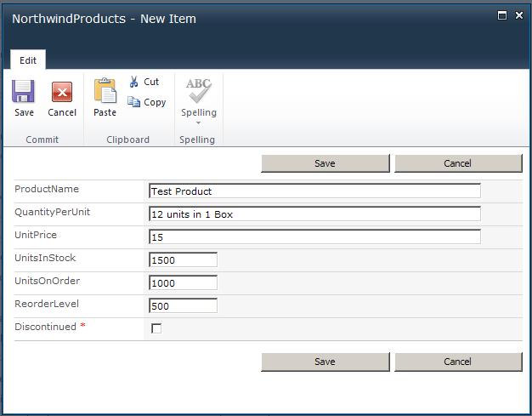Click the bottom Save button below form
The width and height of the screenshot is (532, 416).
point(325,362)
